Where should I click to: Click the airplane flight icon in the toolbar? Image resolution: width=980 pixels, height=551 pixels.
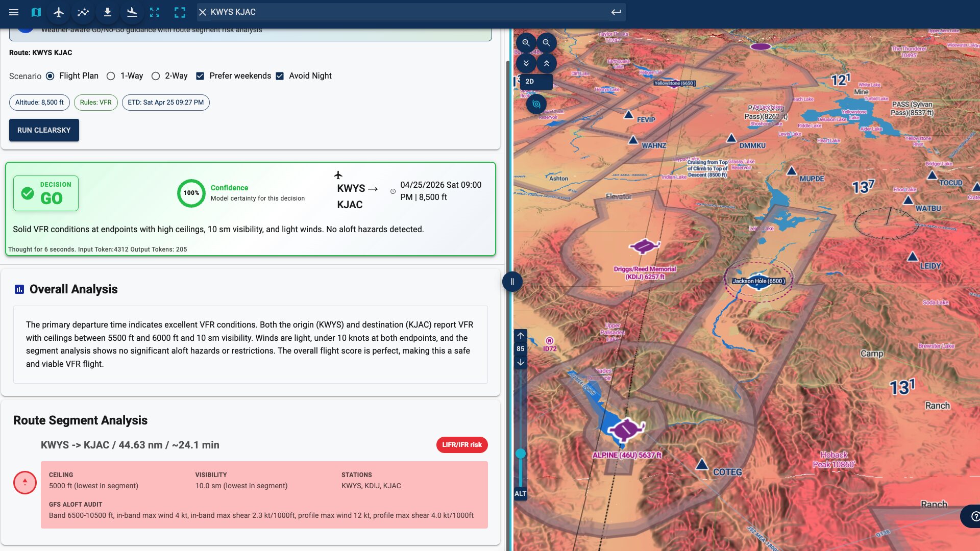pos(58,12)
